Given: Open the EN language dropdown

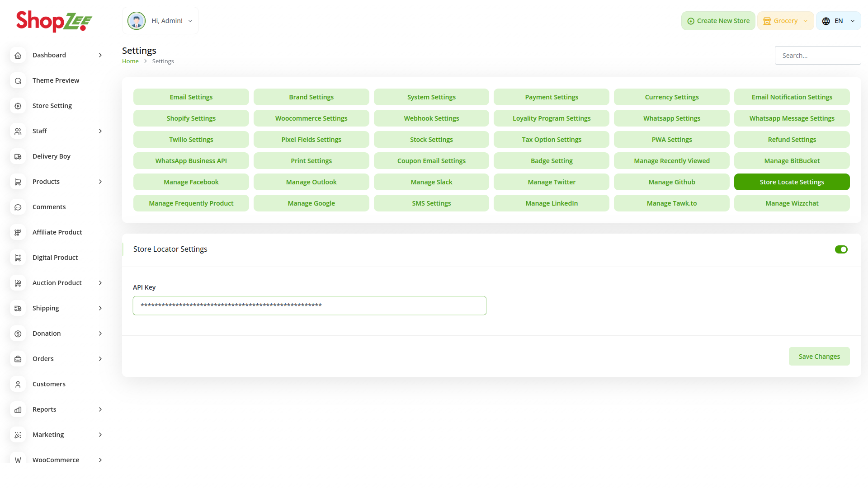Looking at the screenshot, I should point(838,21).
